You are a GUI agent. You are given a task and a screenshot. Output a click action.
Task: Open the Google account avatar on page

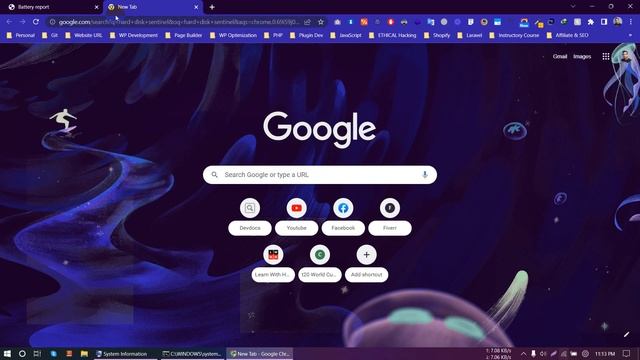(625, 56)
